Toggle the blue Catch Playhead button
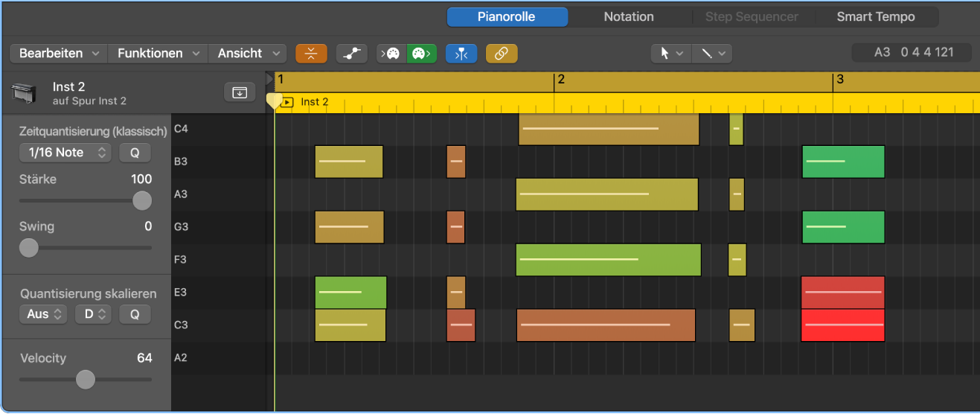 coord(461,54)
